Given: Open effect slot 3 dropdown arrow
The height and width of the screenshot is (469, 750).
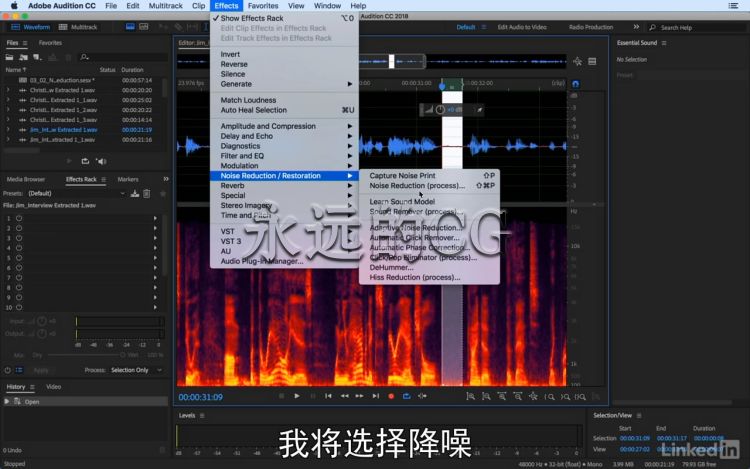Looking at the screenshot, I should [x=155, y=238].
